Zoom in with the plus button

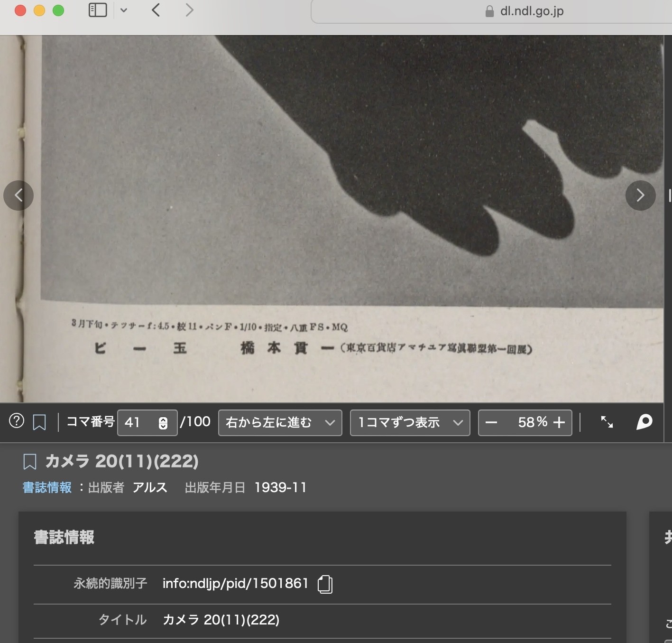tap(559, 422)
